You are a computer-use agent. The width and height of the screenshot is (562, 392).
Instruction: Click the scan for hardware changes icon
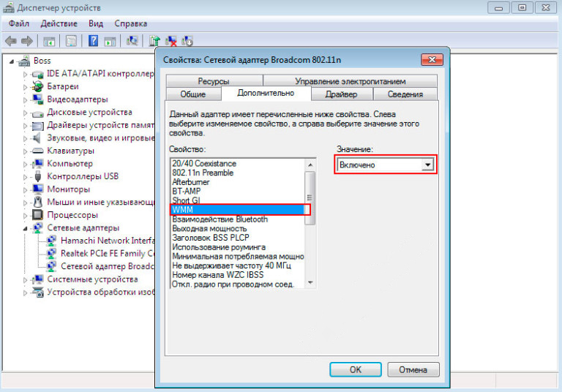coord(132,41)
